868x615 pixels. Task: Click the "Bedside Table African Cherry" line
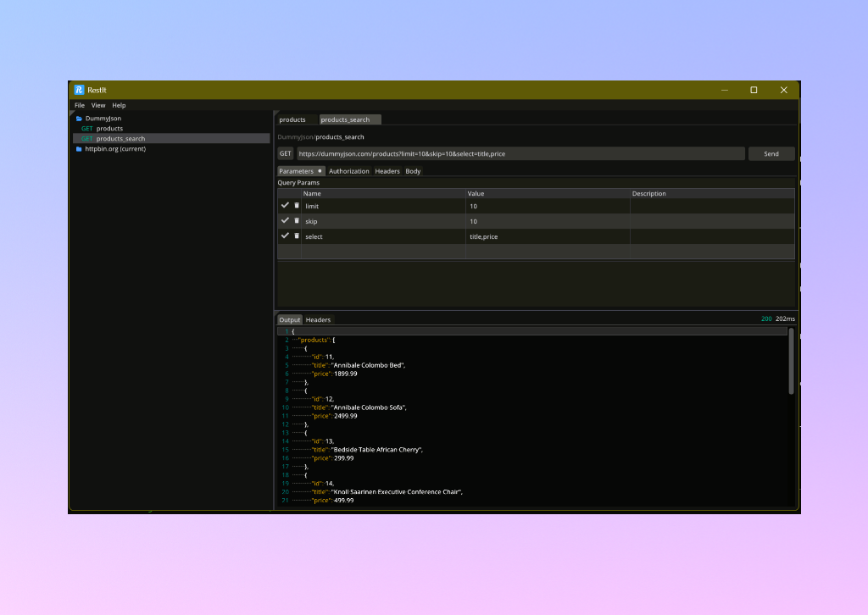tap(367, 450)
